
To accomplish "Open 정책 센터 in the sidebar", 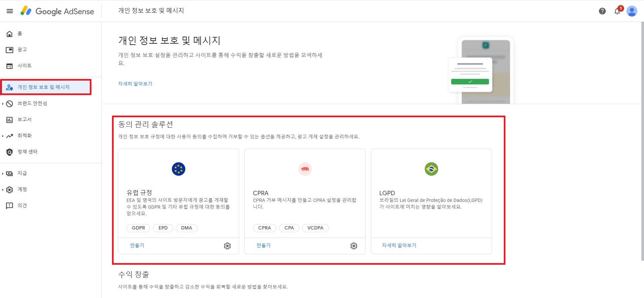I will tap(28, 152).
